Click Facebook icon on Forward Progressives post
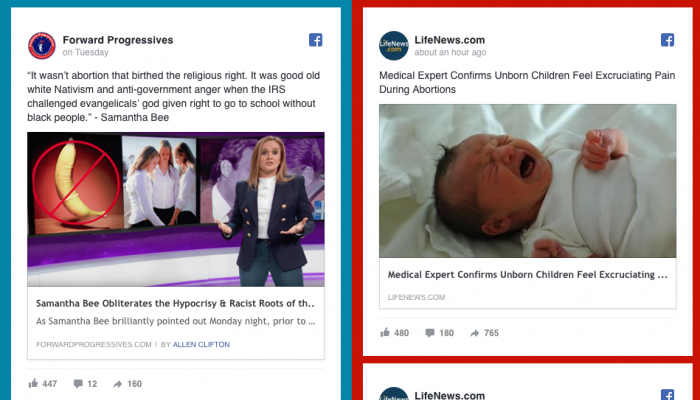 coord(315,40)
